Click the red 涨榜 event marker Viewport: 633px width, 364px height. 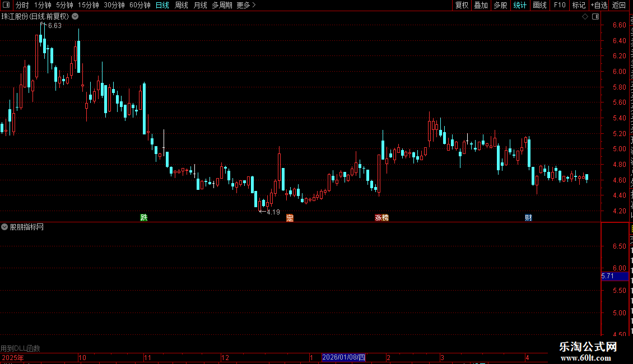point(381,218)
